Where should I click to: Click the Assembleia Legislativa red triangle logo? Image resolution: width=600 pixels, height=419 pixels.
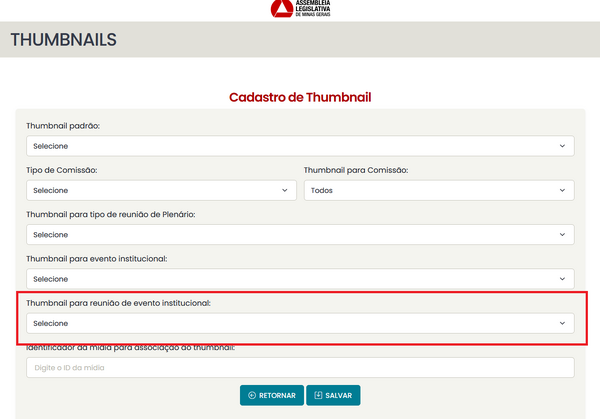(283, 9)
